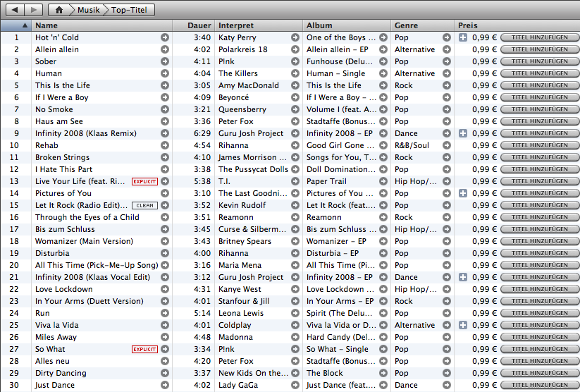Click Explicit badge on Live Your Life

(x=144, y=181)
